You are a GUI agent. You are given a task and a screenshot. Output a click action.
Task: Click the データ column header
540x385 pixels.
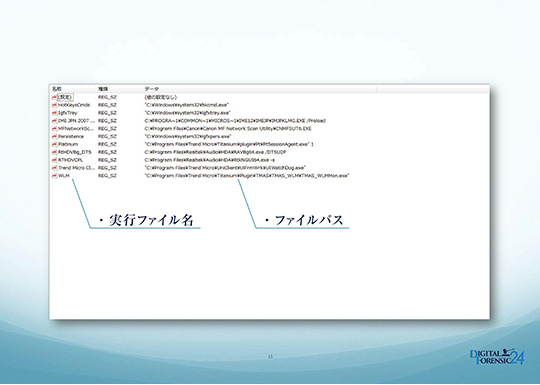(x=152, y=89)
